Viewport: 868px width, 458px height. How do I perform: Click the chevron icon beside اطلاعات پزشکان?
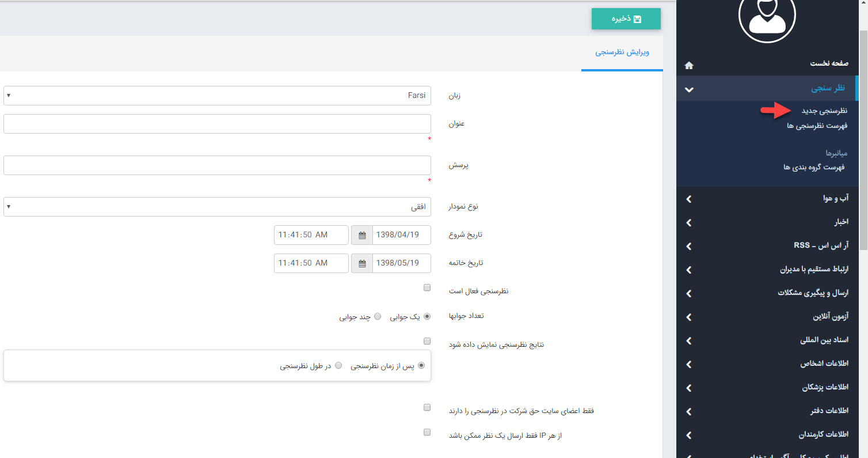[689, 388]
